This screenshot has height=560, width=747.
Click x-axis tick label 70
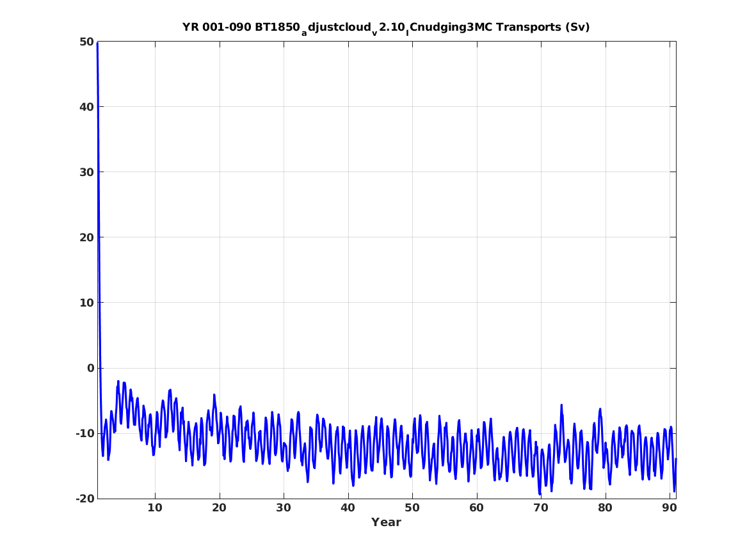click(541, 508)
